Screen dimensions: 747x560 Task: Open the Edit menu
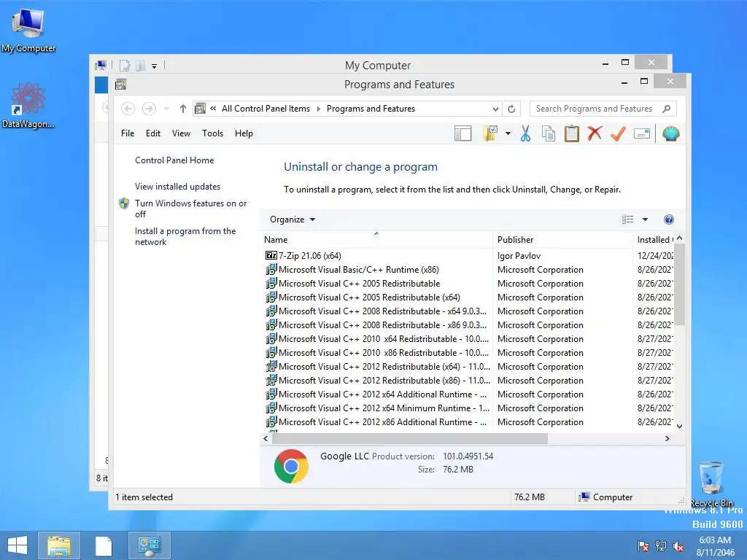(x=153, y=133)
